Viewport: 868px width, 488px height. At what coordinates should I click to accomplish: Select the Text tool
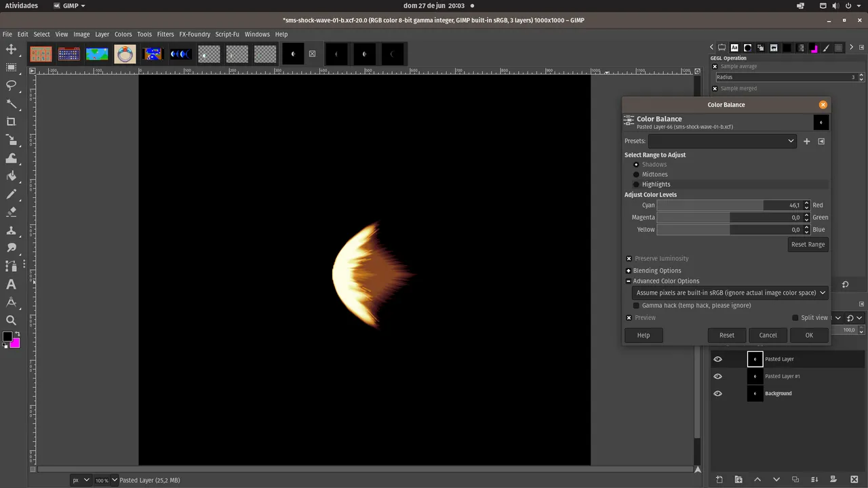[12, 285]
